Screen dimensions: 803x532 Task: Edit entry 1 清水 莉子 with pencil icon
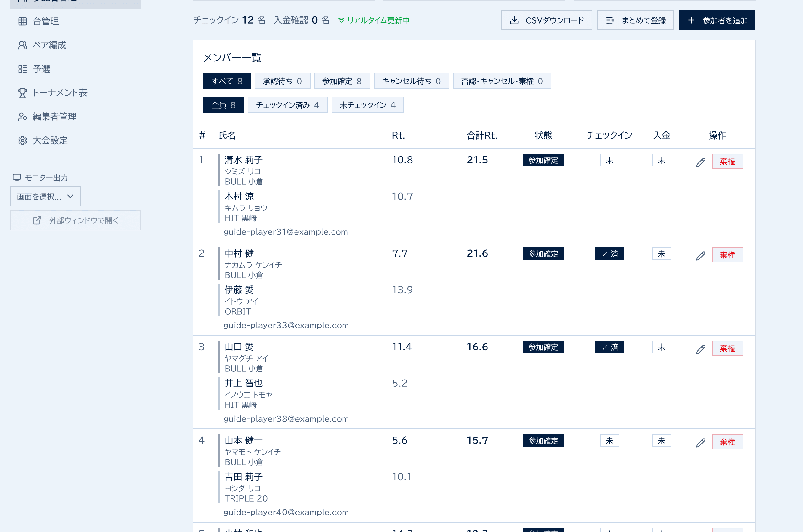(x=700, y=162)
